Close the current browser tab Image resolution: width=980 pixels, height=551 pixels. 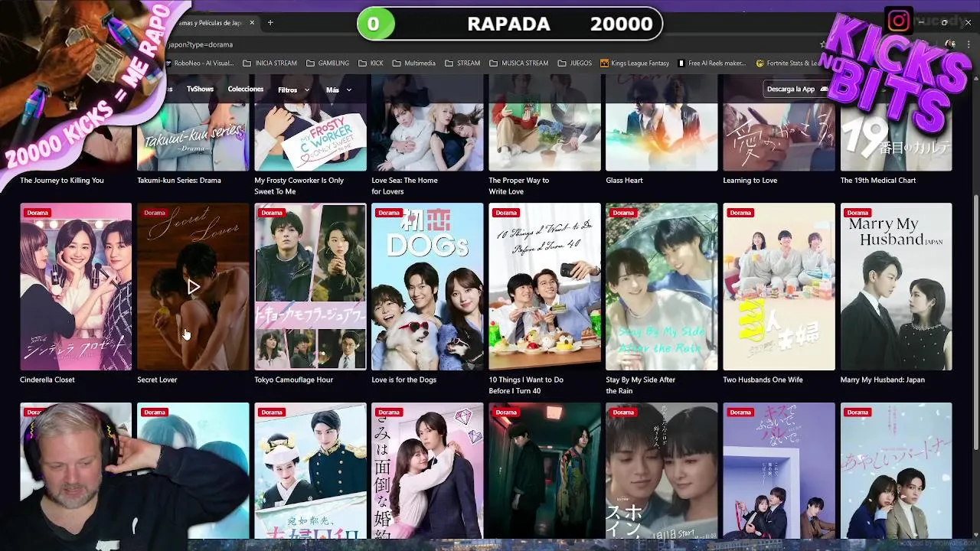tap(252, 23)
